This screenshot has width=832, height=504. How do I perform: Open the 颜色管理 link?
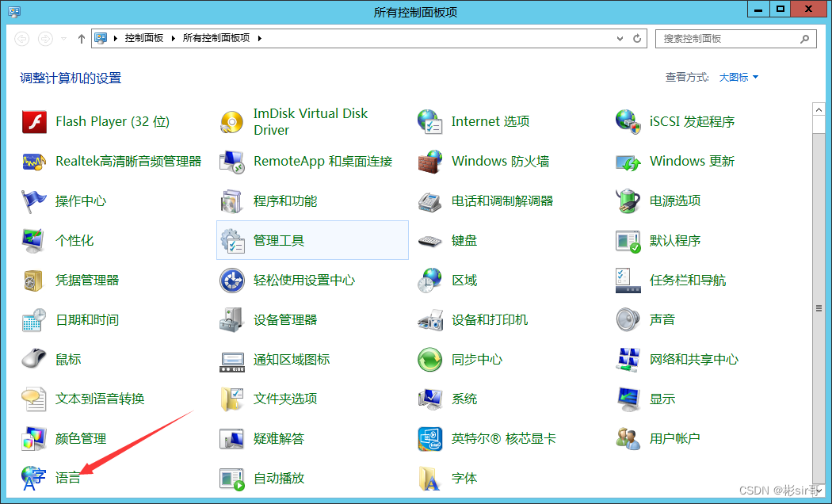coord(81,439)
